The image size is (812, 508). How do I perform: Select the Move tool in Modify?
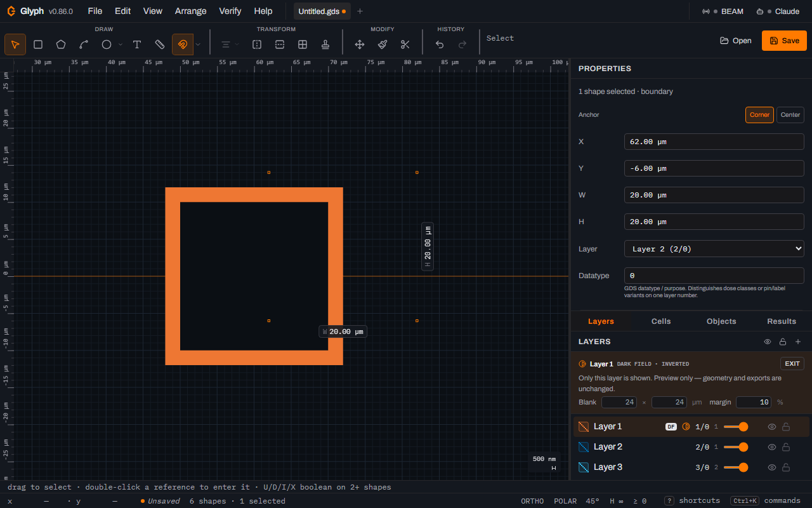360,44
